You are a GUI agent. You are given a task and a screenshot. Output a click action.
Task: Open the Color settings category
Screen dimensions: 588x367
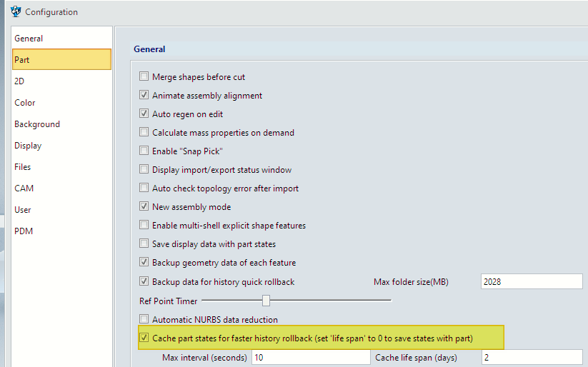click(x=25, y=102)
